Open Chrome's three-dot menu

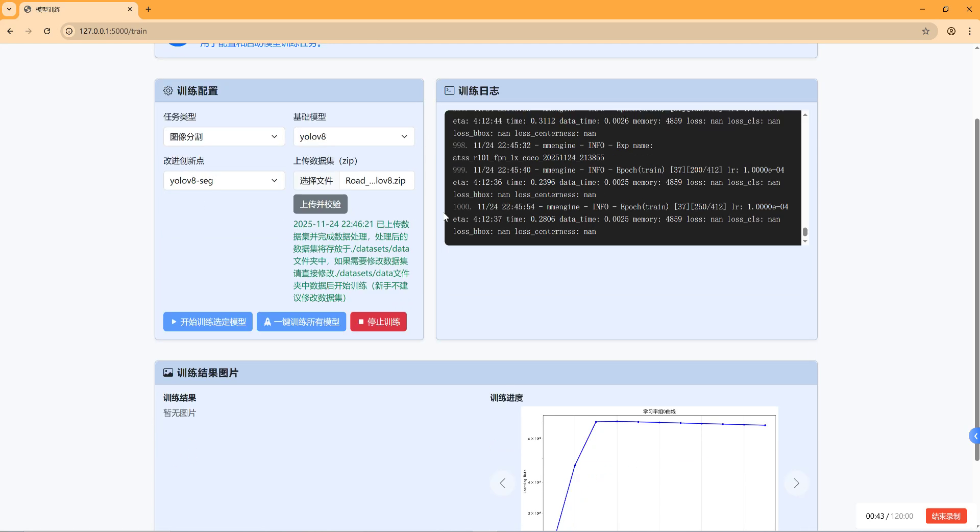point(970,31)
